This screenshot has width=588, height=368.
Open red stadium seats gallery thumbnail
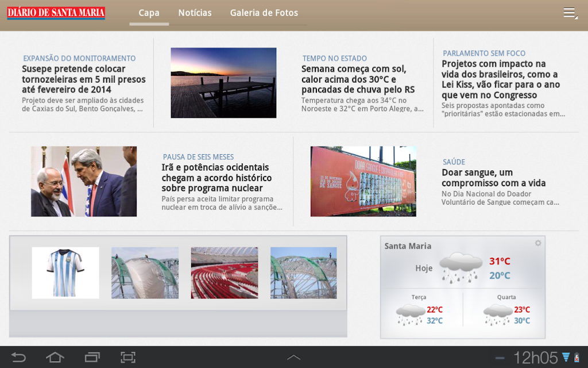225,273
